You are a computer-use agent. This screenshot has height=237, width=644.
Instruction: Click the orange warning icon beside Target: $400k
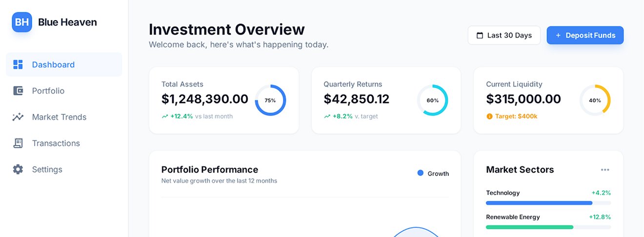489,116
